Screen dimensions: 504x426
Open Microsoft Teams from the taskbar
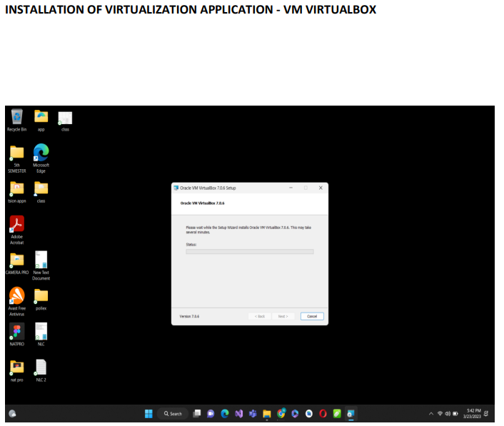coord(253,414)
